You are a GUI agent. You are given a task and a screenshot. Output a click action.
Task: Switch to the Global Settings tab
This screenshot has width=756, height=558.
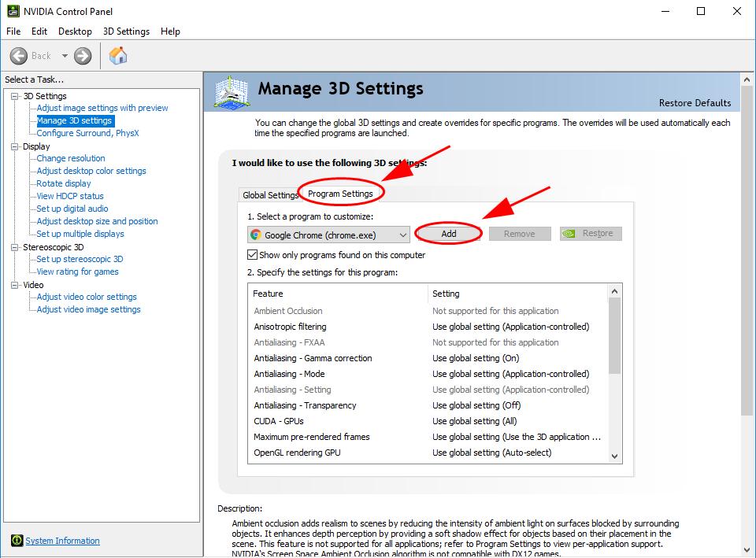point(270,195)
